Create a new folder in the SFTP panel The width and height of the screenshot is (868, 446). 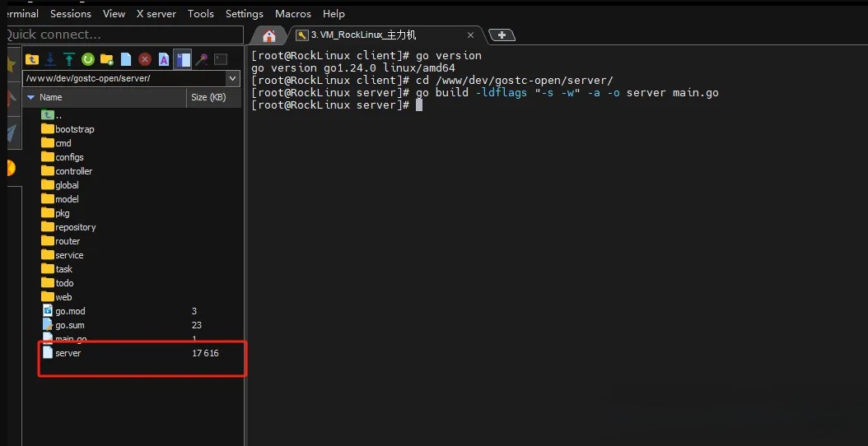[x=106, y=59]
